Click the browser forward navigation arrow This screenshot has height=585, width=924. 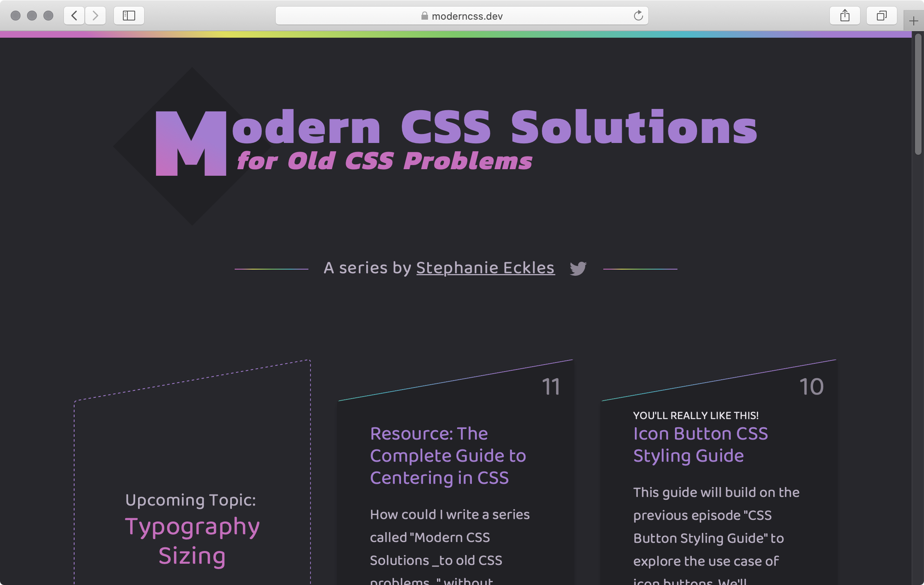click(95, 15)
